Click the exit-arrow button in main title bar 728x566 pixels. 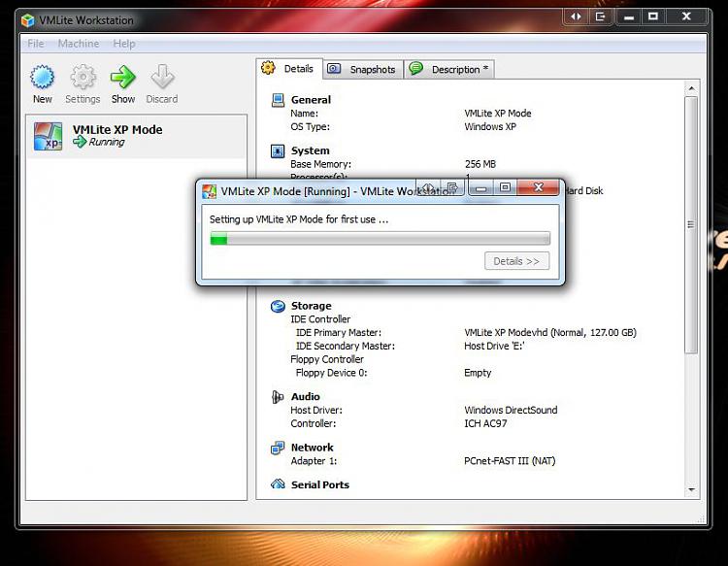(x=600, y=17)
